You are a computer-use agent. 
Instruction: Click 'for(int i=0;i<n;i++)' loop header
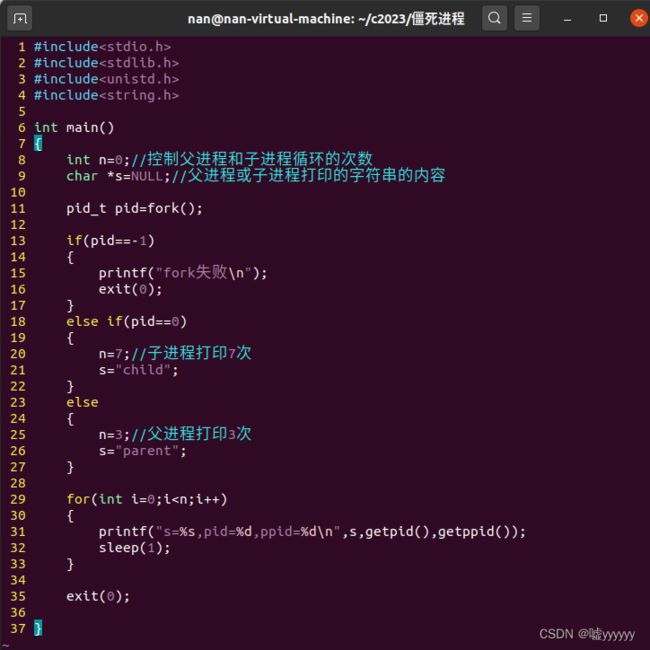point(147,499)
